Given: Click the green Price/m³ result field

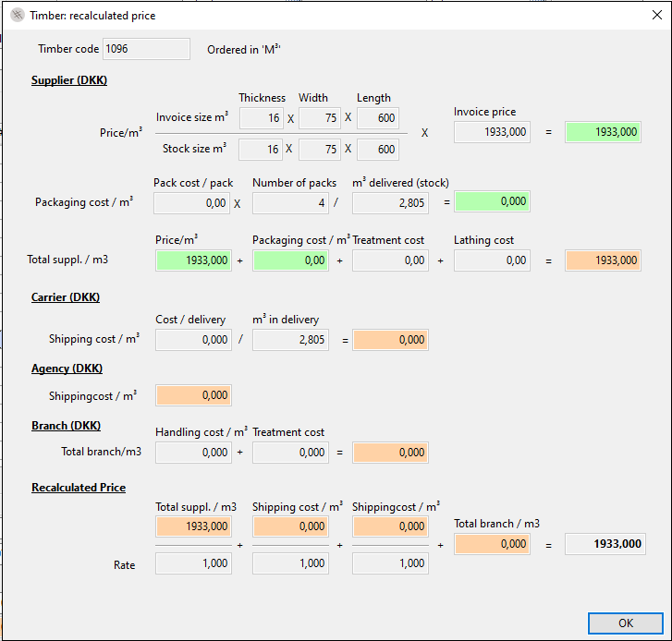Looking at the screenshot, I should point(603,132).
